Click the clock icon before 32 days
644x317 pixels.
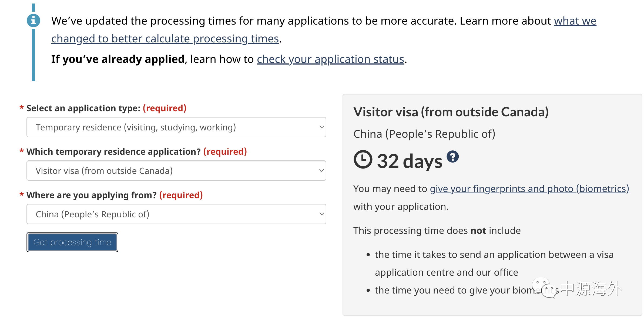363,159
